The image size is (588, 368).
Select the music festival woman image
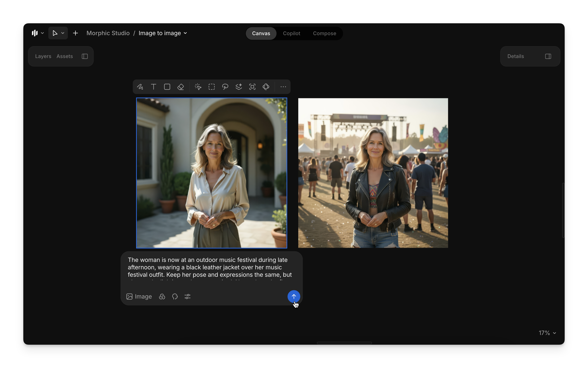[x=373, y=173]
